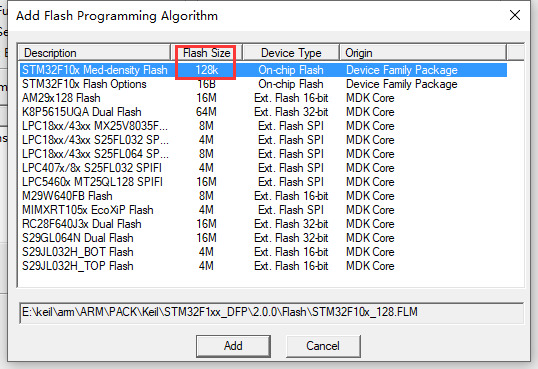
Task: Sort by the Flash Size column header
Action: point(207,53)
